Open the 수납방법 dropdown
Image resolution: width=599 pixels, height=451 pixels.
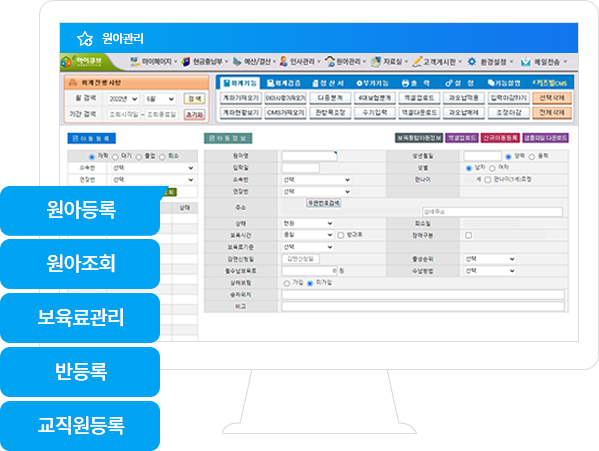pos(490,271)
